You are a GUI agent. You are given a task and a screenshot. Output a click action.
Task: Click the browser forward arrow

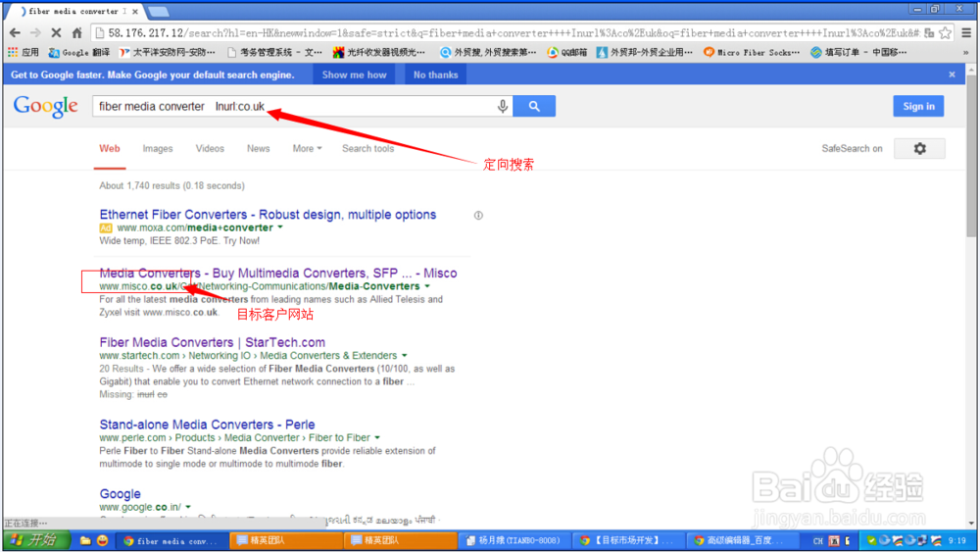coord(35,33)
